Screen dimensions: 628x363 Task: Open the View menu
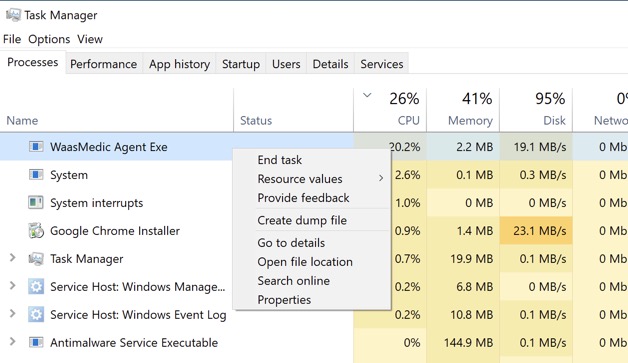pyautogui.click(x=90, y=39)
